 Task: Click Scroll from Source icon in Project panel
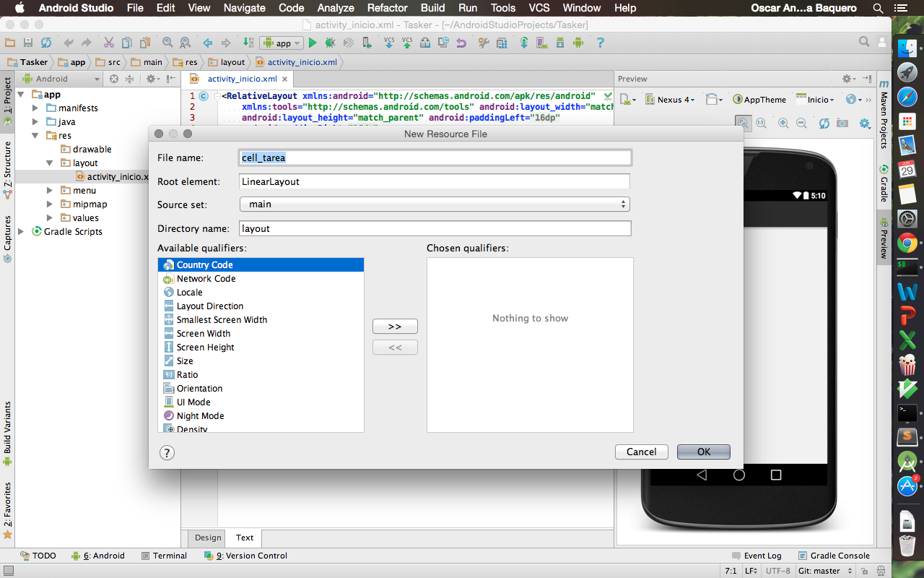pyautogui.click(x=114, y=79)
